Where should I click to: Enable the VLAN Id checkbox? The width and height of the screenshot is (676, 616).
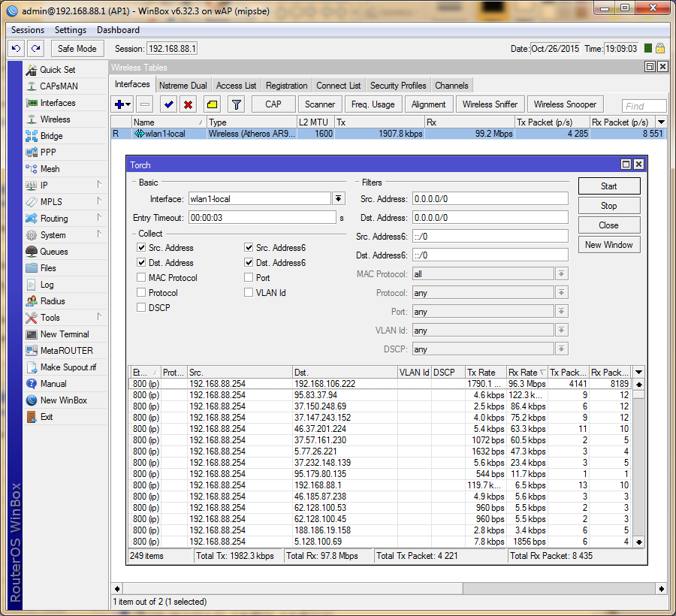click(x=249, y=293)
